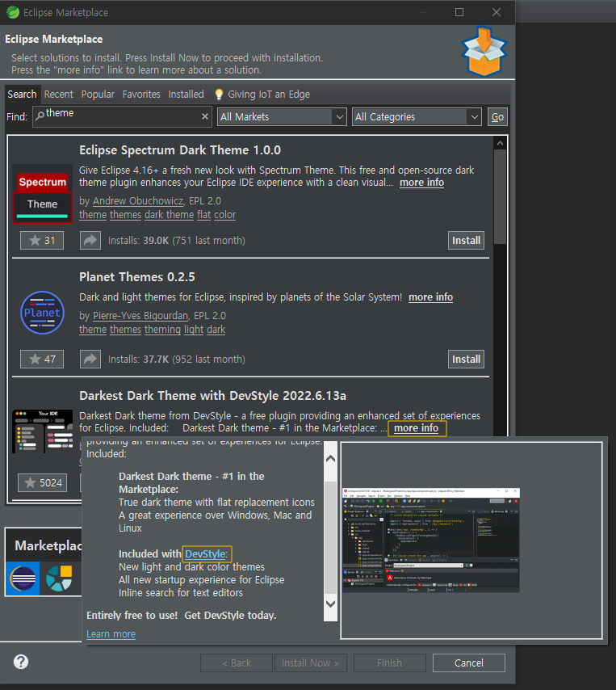Image resolution: width=616 pixels, height=690 pixels.
Task: Click the results list scroll up arrow
Action: [500, 143]
